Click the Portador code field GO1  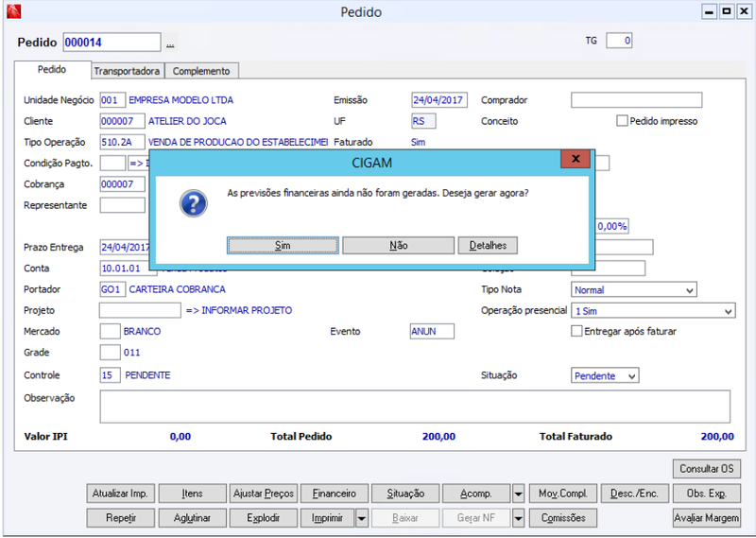click(x=112, y=289)
